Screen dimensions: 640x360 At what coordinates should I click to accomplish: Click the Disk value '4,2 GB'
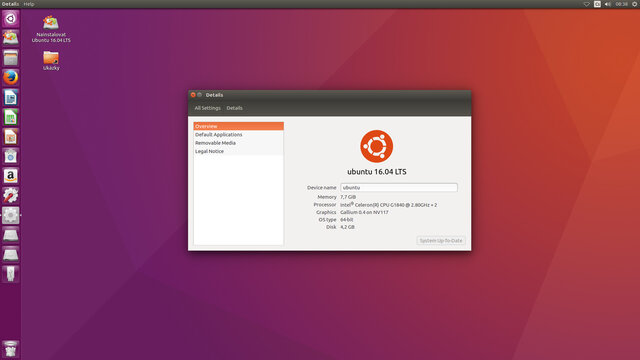click(x=347, y=227)
